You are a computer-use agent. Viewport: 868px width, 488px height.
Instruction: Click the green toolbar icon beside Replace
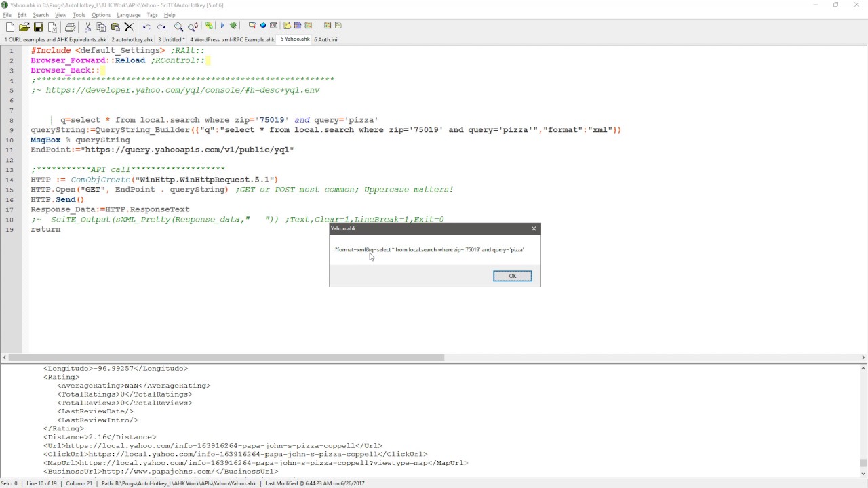click(x=209, y=26)
